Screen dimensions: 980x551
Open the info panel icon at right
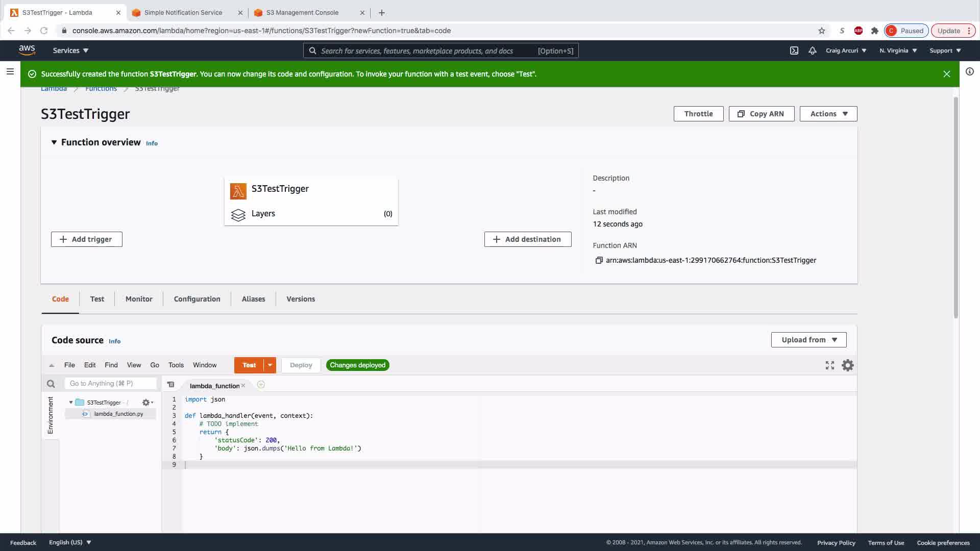tap(969, 72)
